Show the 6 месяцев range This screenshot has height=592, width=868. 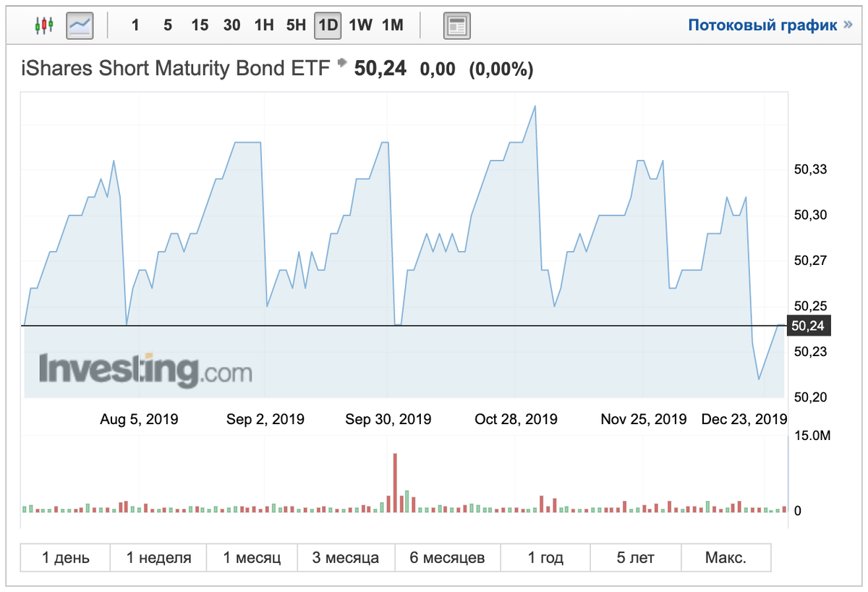(x=447, y=558)
